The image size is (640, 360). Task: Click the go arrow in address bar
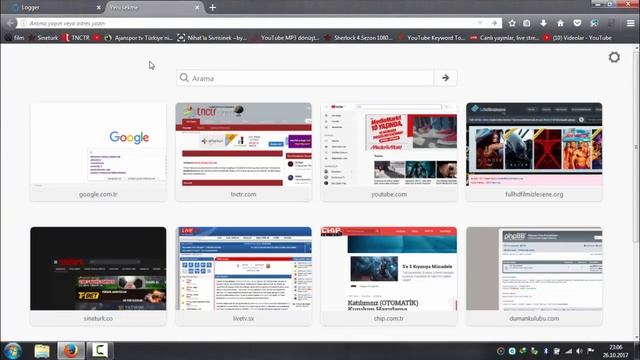tap(494, 23)
